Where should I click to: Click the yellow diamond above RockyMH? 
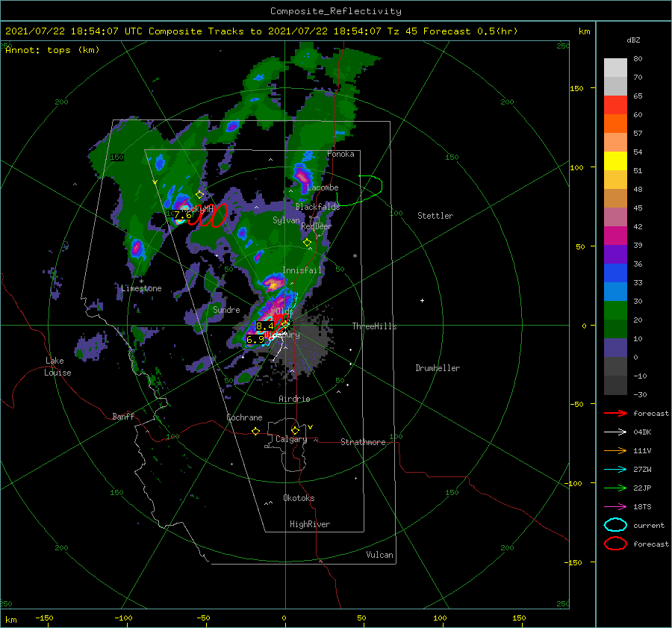click(199, 195)
